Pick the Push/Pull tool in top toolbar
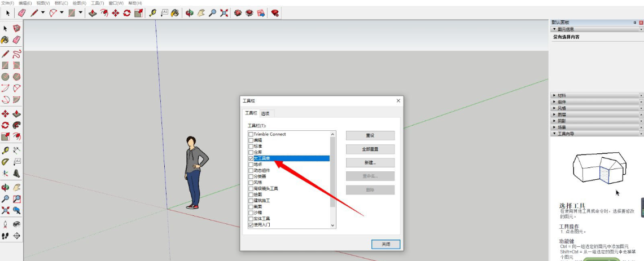The height and width of the screenshot is (261, 644). [x=93, y=13]
